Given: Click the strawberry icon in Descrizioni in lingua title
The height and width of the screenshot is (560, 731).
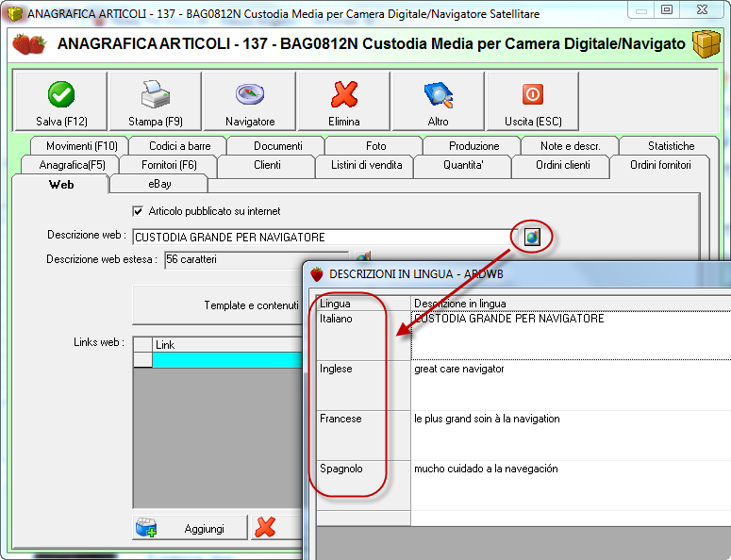Looking at the screenshot, I should (317, 274).
